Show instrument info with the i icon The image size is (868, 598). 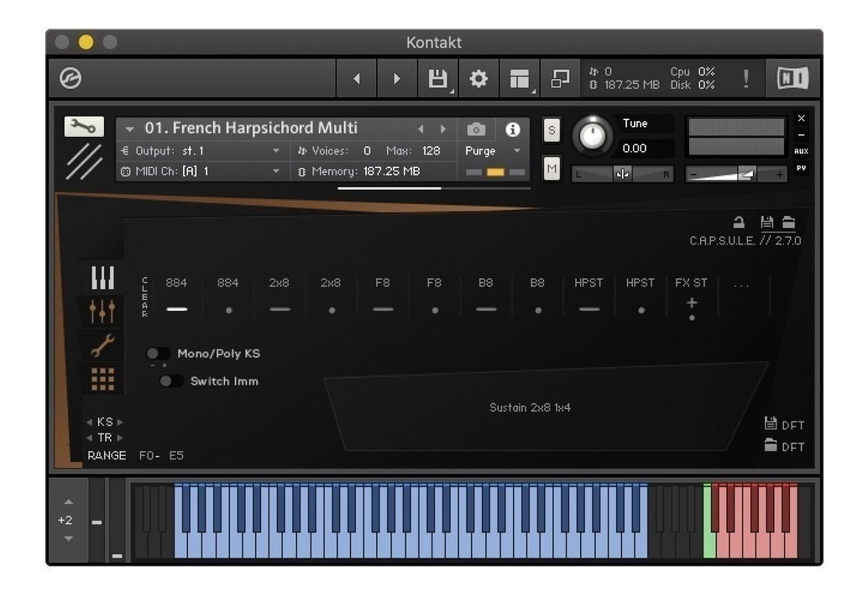(x=513, y=129)
